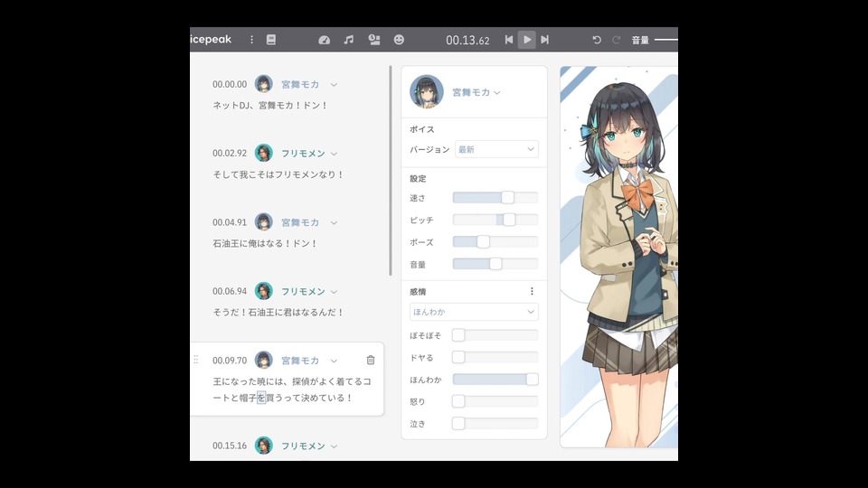The height and width of the screenshot is (488, 868).
Task: Click avatar of the 00.00.00 line
Action: 263,84
